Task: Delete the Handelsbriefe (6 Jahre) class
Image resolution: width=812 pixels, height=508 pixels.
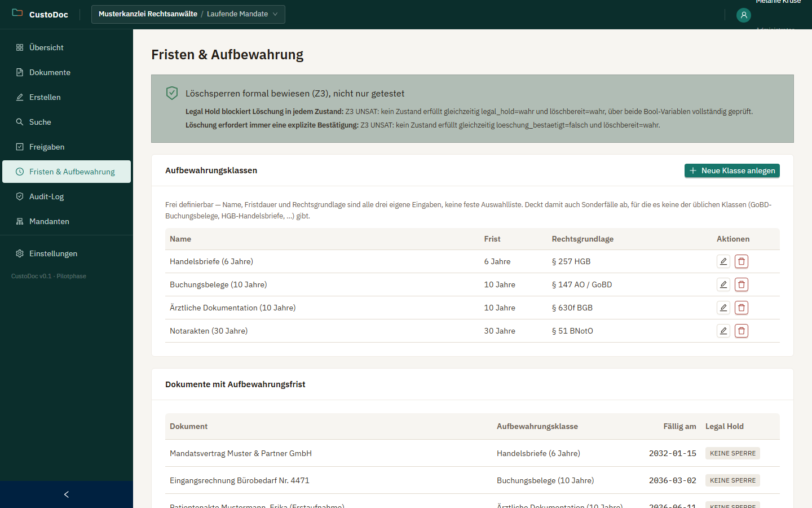Action: 742,261
